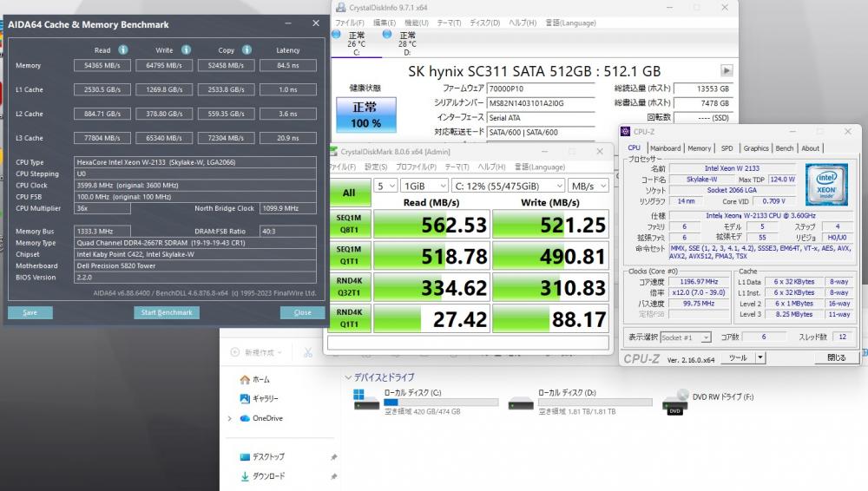Open test size dropdown showing 1GiB
The width and height of the screenshot is (868, 491).
[424, 186]
